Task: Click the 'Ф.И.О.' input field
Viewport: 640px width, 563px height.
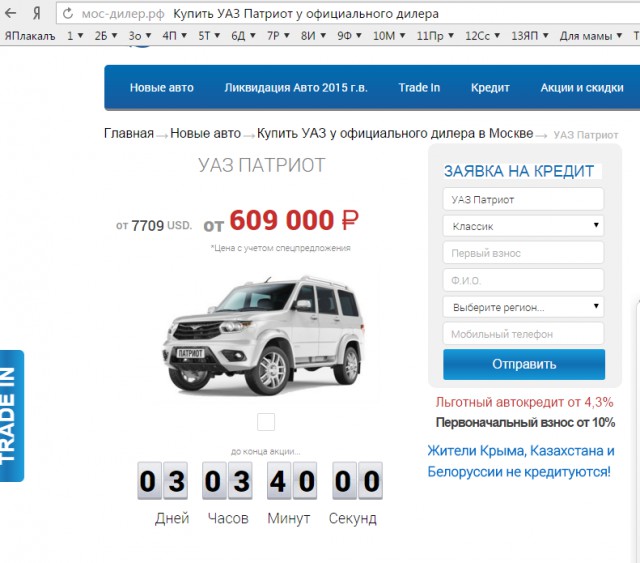Action: click(x=523, y=280)
